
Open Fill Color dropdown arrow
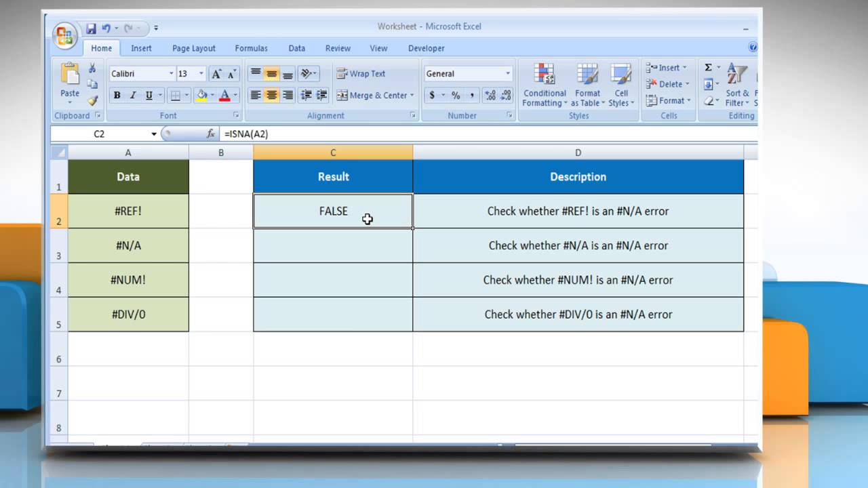[212, 96]
